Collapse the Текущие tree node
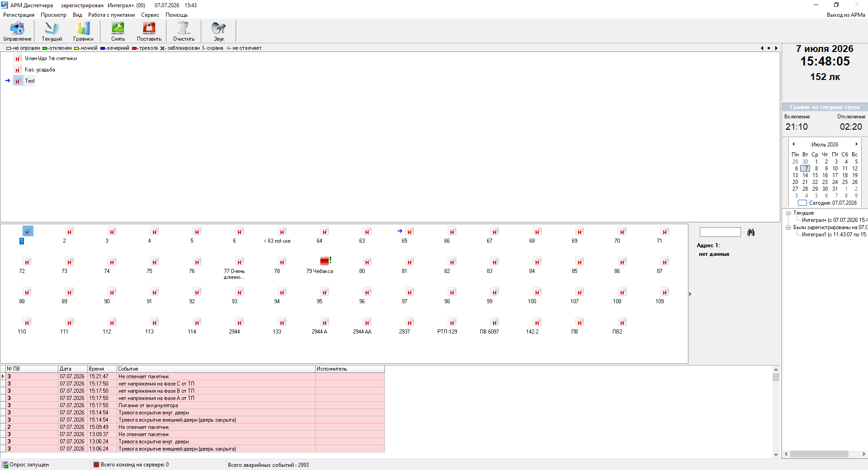This screenshot has height=470, width=868. click(788, 213)
